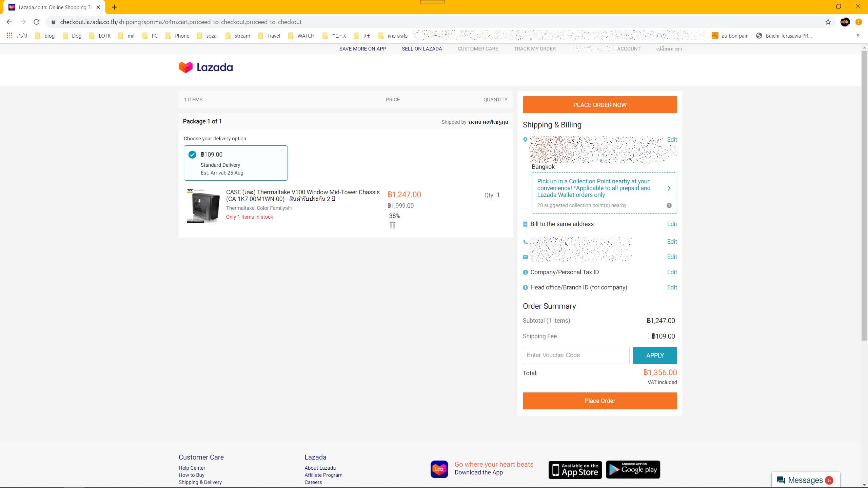Image resolution: width=868 pixels, height=488 pixels.
Task: Apply the voucher code
Action: coord(655,355)
